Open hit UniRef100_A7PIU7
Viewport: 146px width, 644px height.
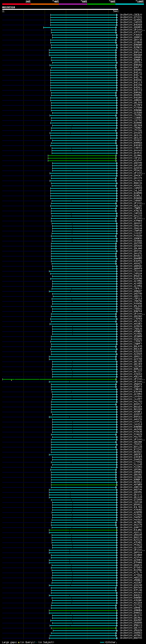(x=131, y=32)
